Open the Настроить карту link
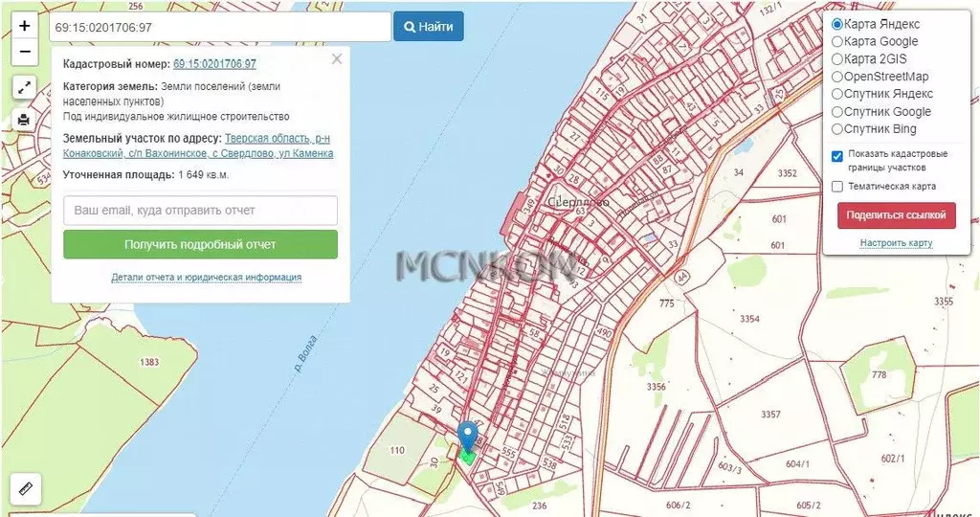Image resolution: width=980 pixels, height=517 pixels. pyautogui.click(x=896, y=242)
